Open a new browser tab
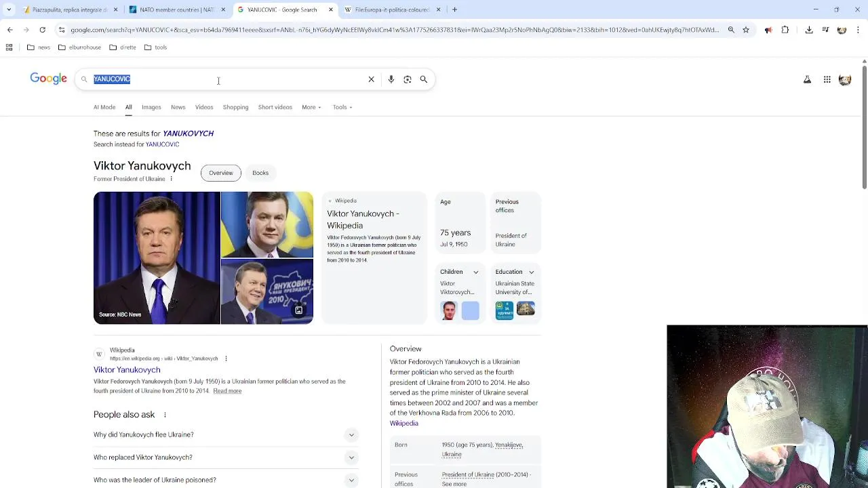This screenshot has height=488, width=868. pyautogui.click(x=454, y=9)
